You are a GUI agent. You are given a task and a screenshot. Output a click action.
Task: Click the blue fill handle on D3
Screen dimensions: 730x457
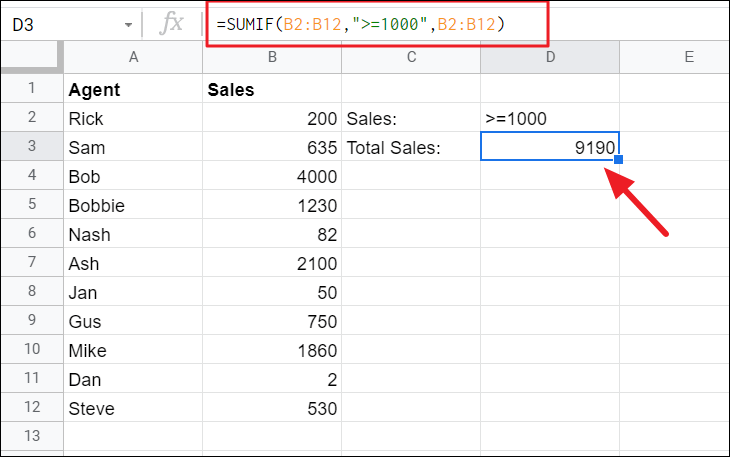click(620, 160)
